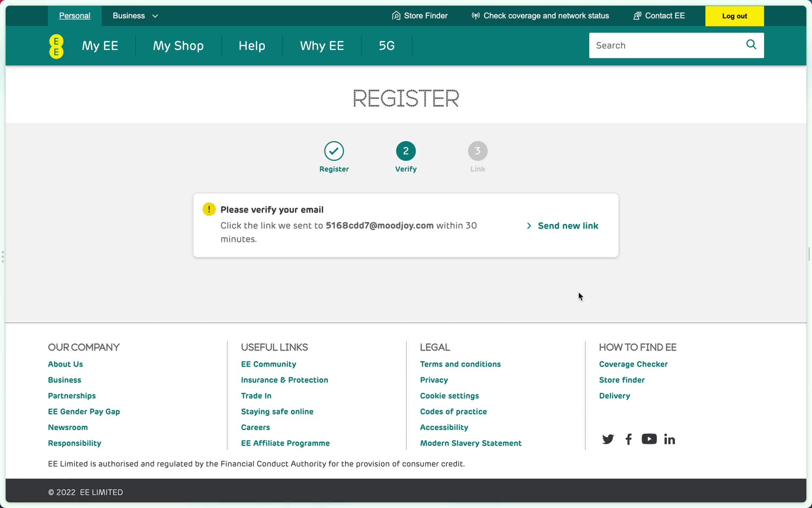
Task: Click Send new link
Action: pyautogui.click(x=568, y=226)
